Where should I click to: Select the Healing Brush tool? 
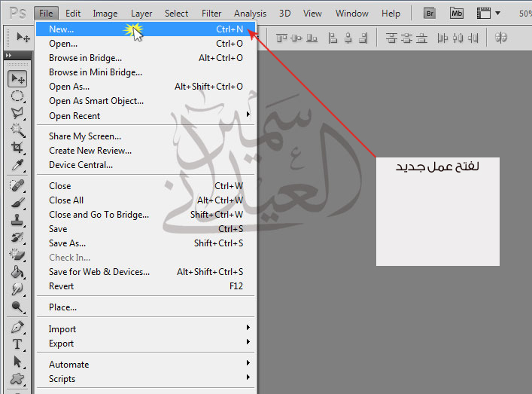coord(17,186)
